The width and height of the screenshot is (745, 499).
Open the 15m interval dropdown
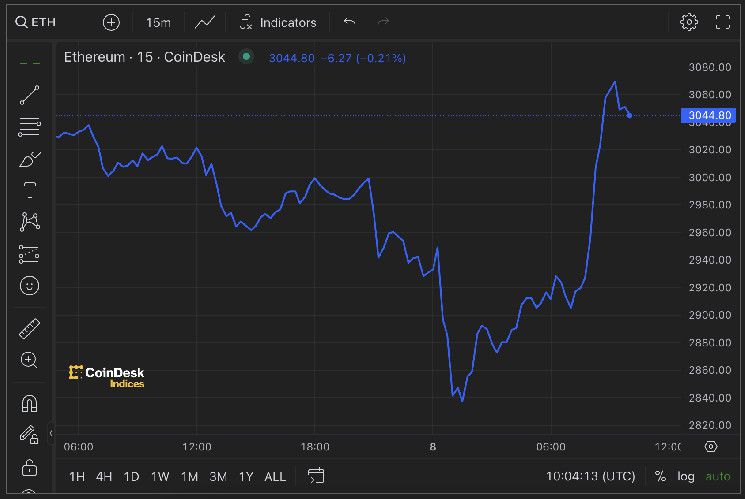point(158,22)
